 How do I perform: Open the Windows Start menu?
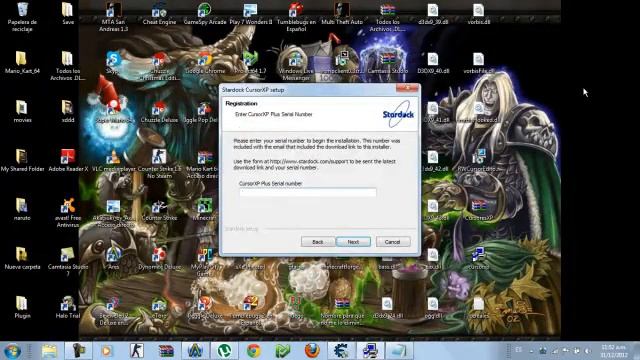point(12,351)
